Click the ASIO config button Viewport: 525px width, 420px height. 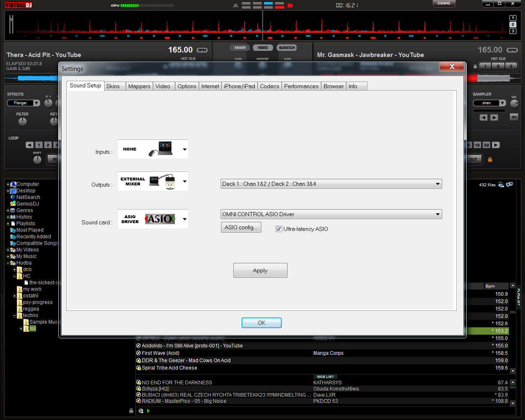pyautogui.click(x=241, y=227)
